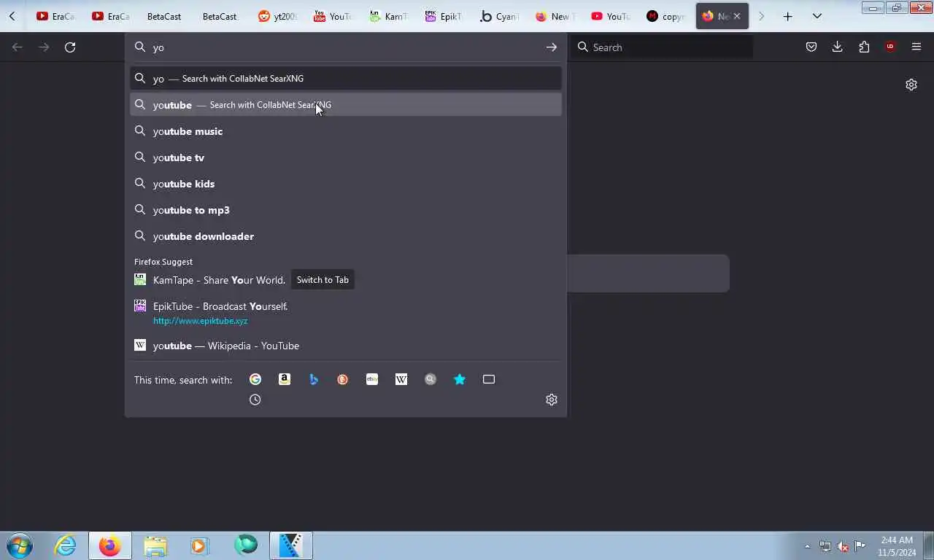Open the Firefox hamburger application menu
The height and width of the screenshot is (560, 934).
point(916,47)
